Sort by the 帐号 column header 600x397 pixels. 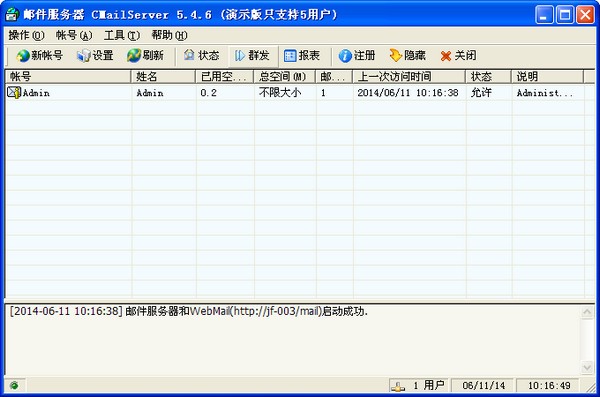coord(68,77)
